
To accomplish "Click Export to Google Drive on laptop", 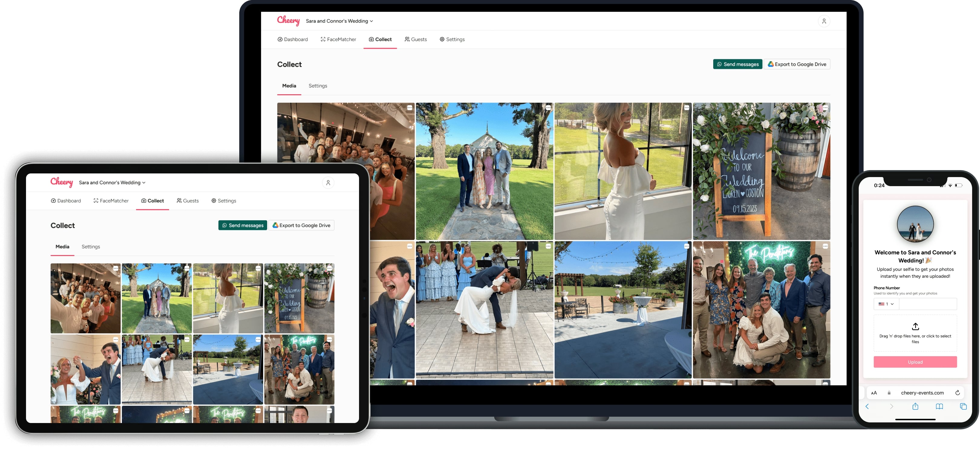I will tap(797, 64).
